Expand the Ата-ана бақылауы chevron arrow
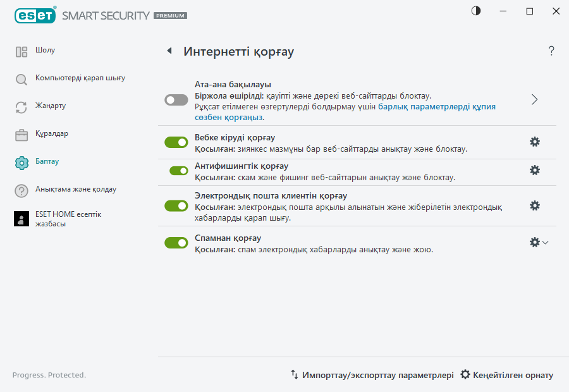The height and width of the screenshot is (392, 569). pos(534,99)
